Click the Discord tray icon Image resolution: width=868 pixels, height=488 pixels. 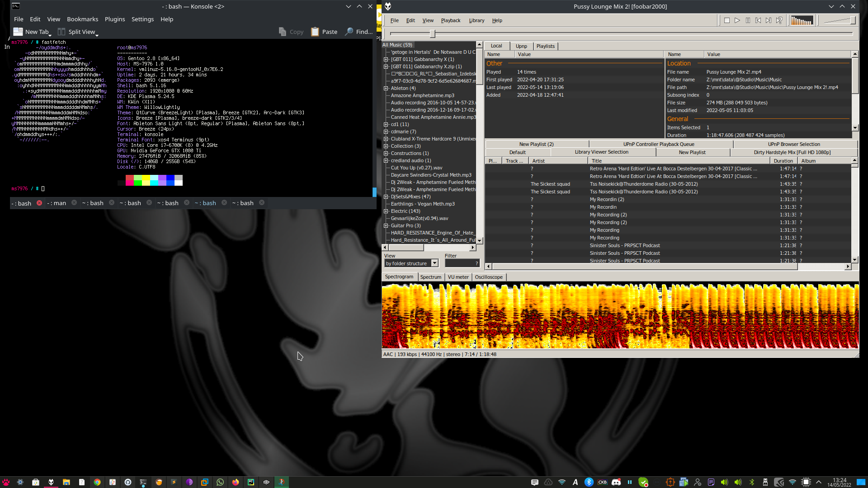tap(616, 482)
